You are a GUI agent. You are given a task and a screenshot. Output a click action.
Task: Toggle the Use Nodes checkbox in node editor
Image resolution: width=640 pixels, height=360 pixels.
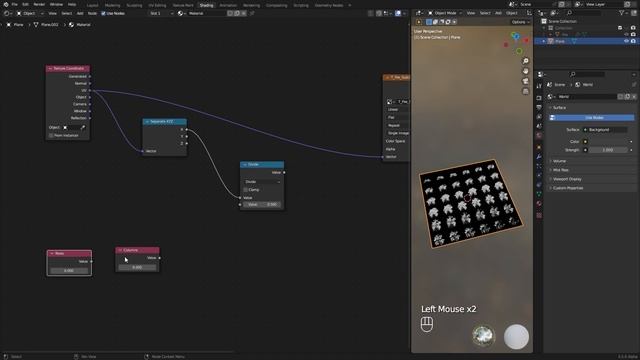[x=103, y=13]
